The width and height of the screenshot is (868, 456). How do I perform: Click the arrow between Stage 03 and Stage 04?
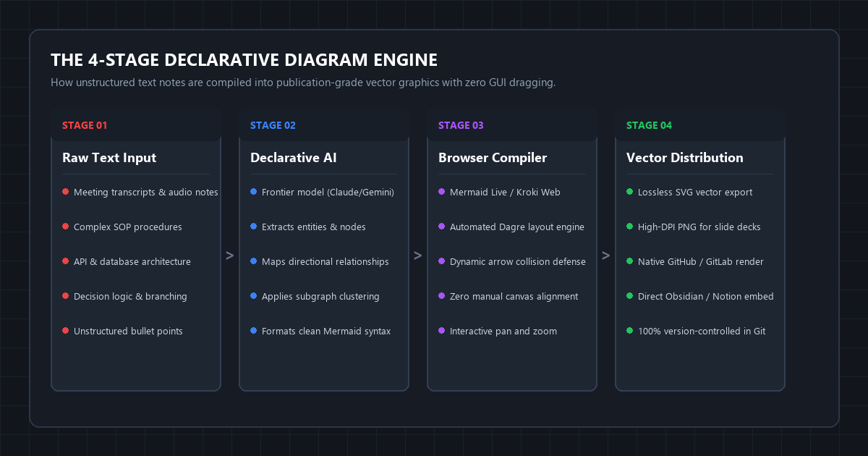(x=606, y=256)
